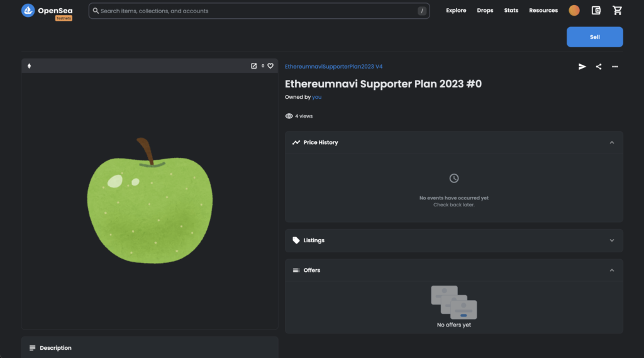Open the Description panel header
This screenshot has width=644, height=358.
pyautogui.click(x=150, y=347)
